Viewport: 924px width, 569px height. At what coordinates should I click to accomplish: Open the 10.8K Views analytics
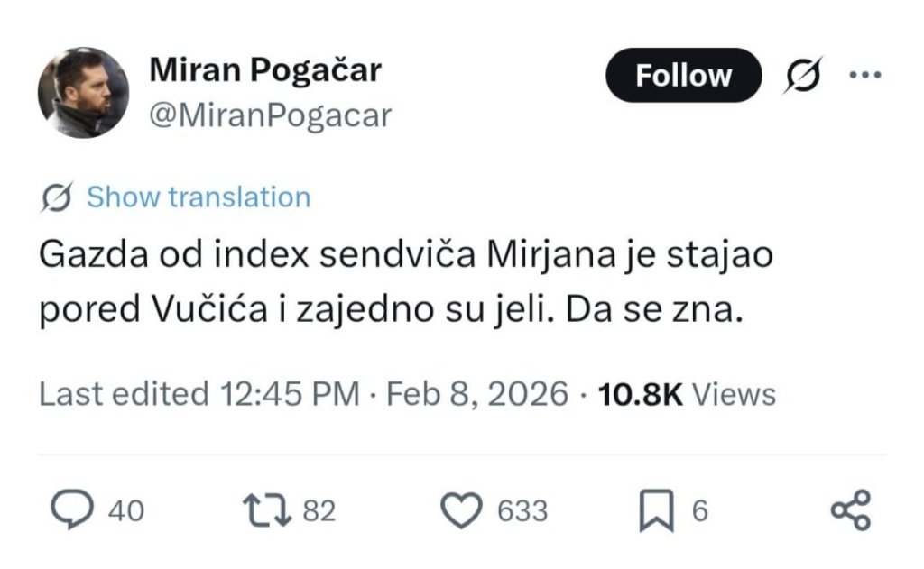tap(687, 394)
